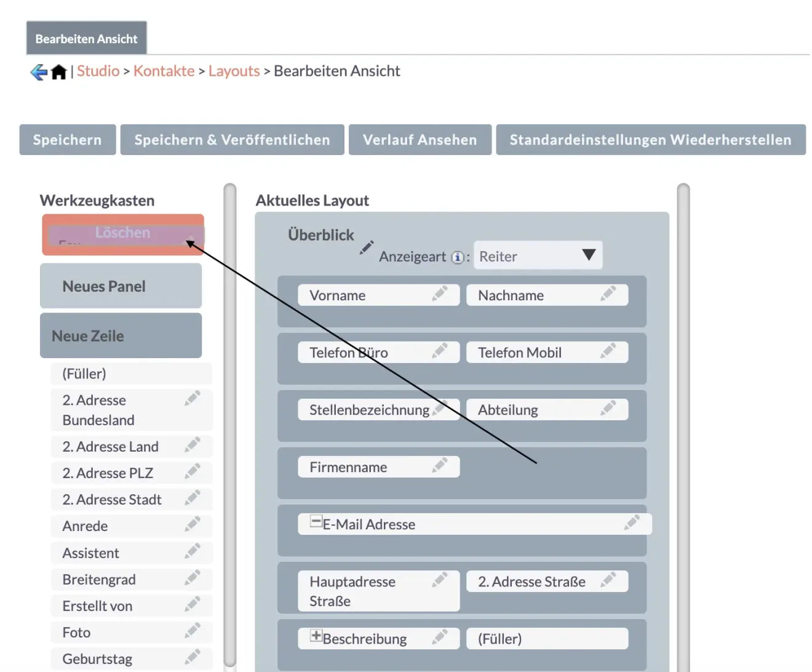The image size is (812, 672).
Task: Click the blue back arrow icon
Action: click(x=38, y=72)
